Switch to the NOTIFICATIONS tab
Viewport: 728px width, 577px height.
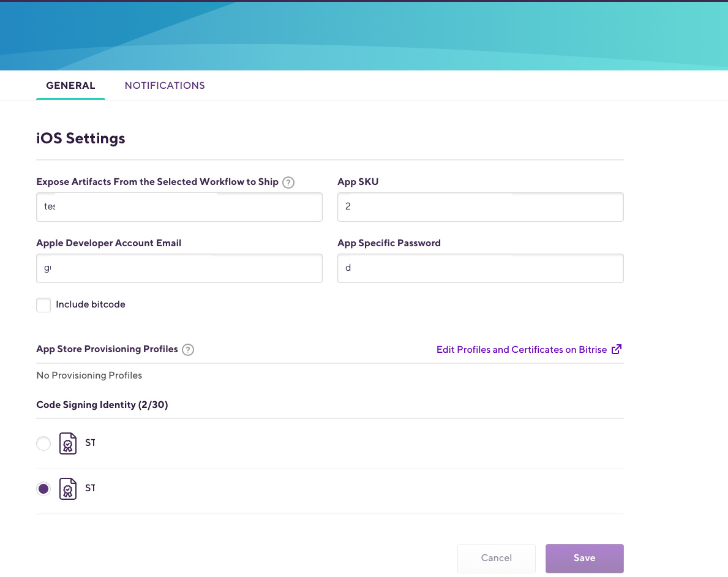pyautogui.click(x=165, y=86)
